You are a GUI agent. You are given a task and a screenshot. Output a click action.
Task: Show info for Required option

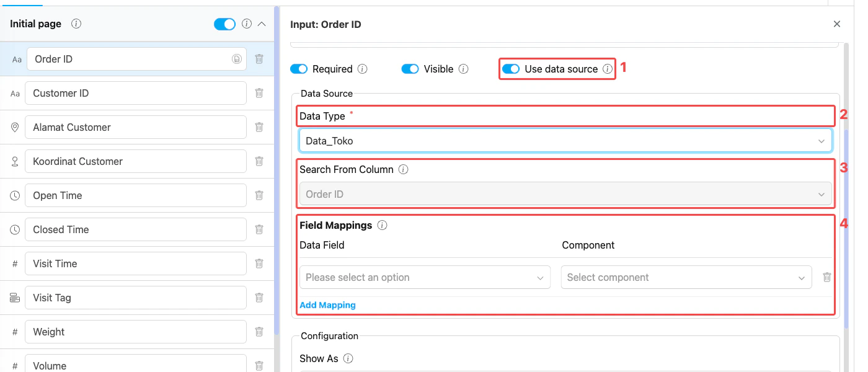coord(363,69)
